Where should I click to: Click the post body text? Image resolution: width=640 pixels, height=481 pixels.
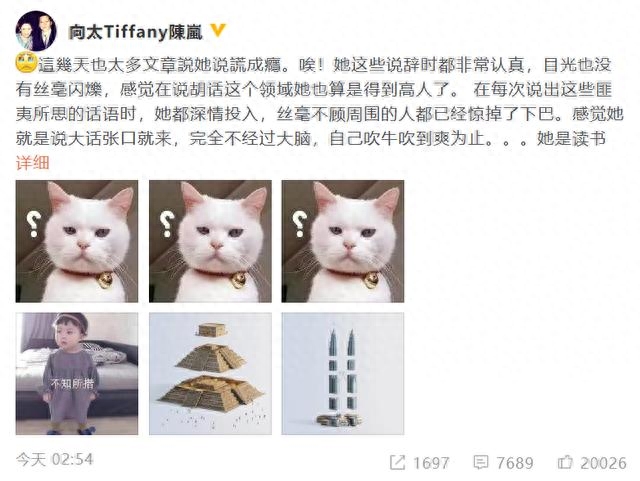pos(320,102)
